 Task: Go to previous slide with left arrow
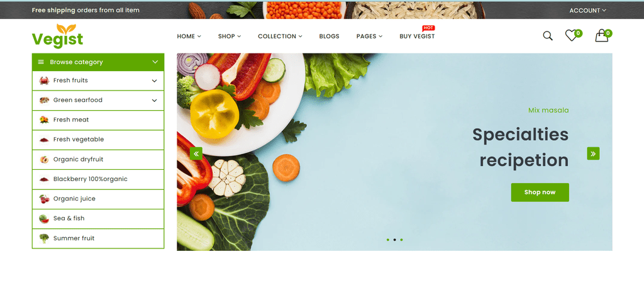point(196,153)
